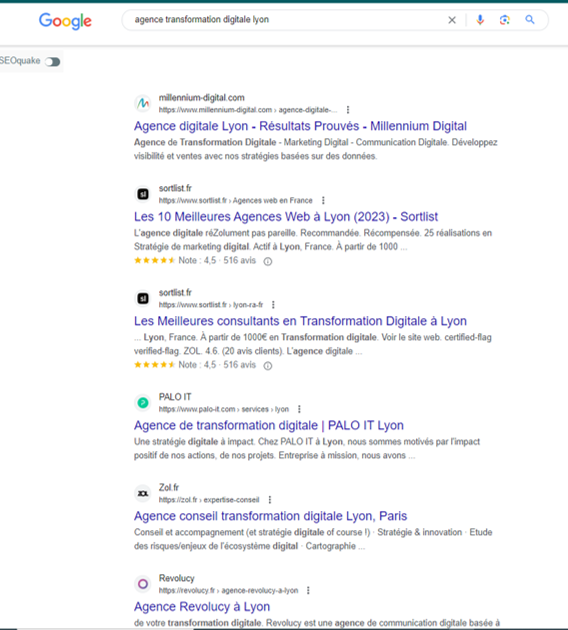
Task: Submit search using the magnifier icon
Action: coord(530,20)
